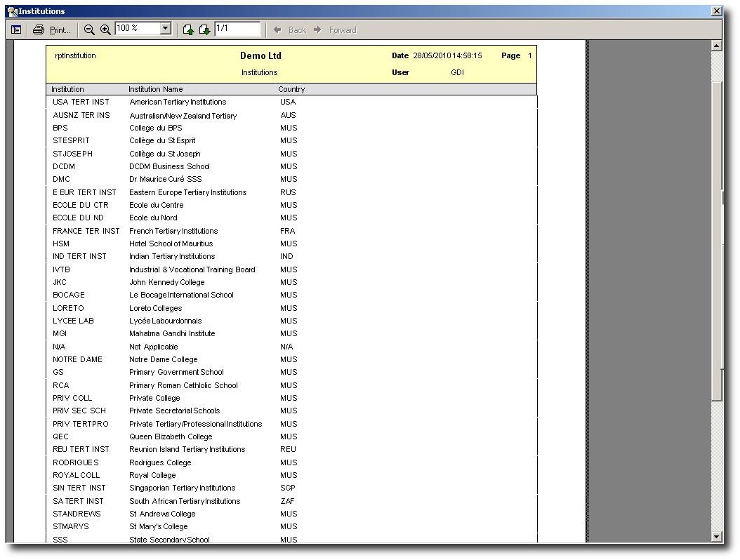Go to the previous page arrow icon
The height and width of the screenshot is (560, 740).
[x=188, y=29]
